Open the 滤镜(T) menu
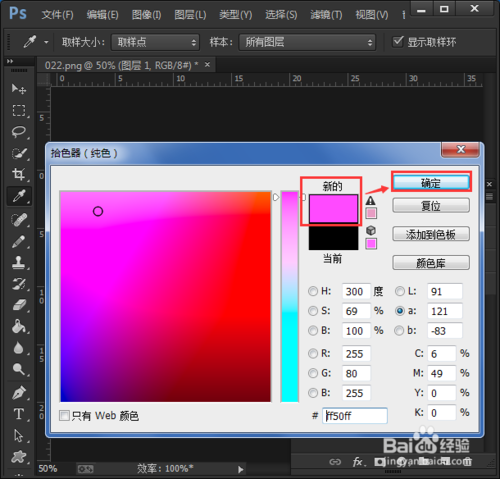The height and width of the screenshot is (479, 500). click(x=326, y=15)
